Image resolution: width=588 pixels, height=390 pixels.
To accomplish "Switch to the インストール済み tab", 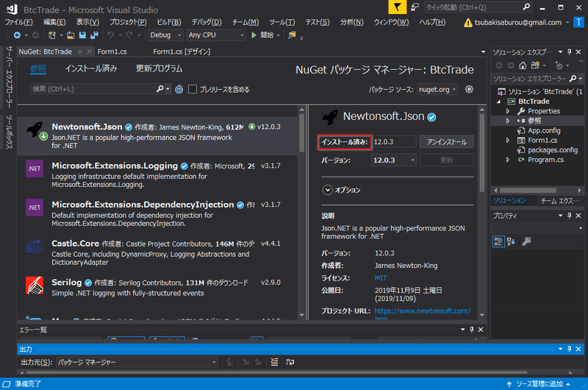I will point(91,68).
